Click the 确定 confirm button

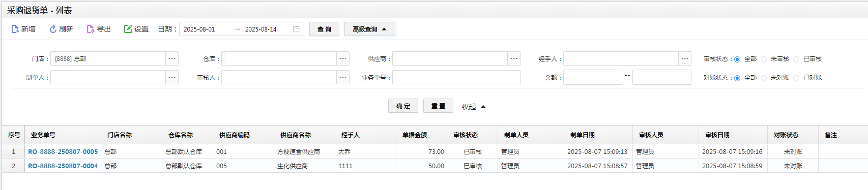403,106
